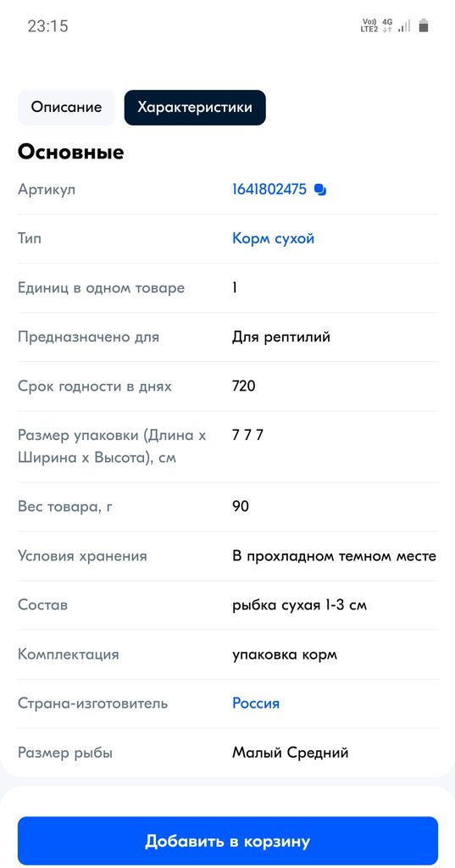Screen dimensions: 455x868
Task: Tap the clock showing 23:15
Action: pos(48,26)
